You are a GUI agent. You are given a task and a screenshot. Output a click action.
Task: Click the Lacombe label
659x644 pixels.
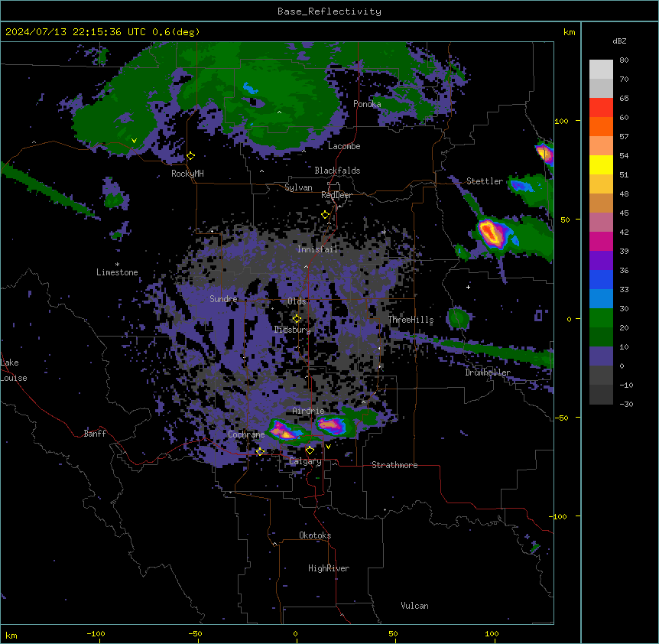pos(344,146)
